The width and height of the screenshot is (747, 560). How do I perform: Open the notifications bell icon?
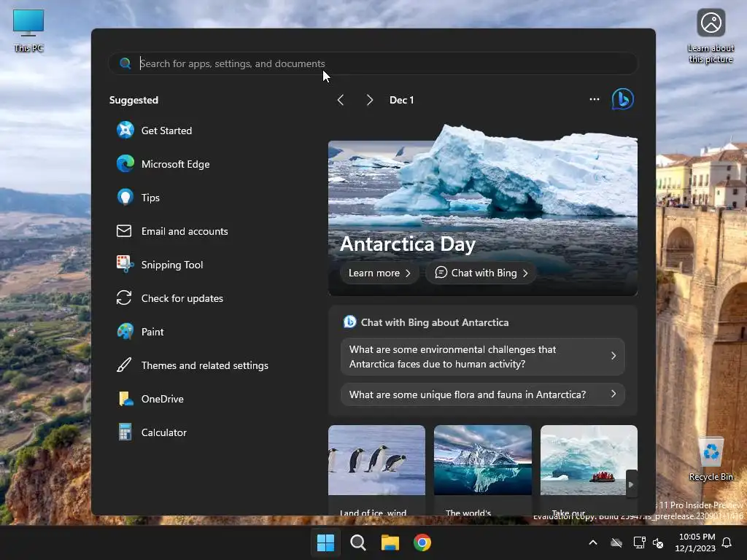[727, 542]
